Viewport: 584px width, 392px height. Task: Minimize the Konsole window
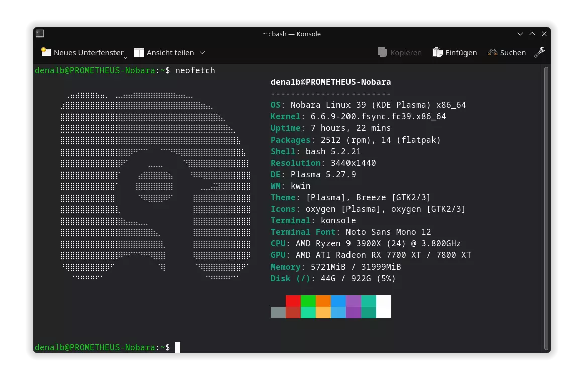pyautogui.click(x=520, y=34)
